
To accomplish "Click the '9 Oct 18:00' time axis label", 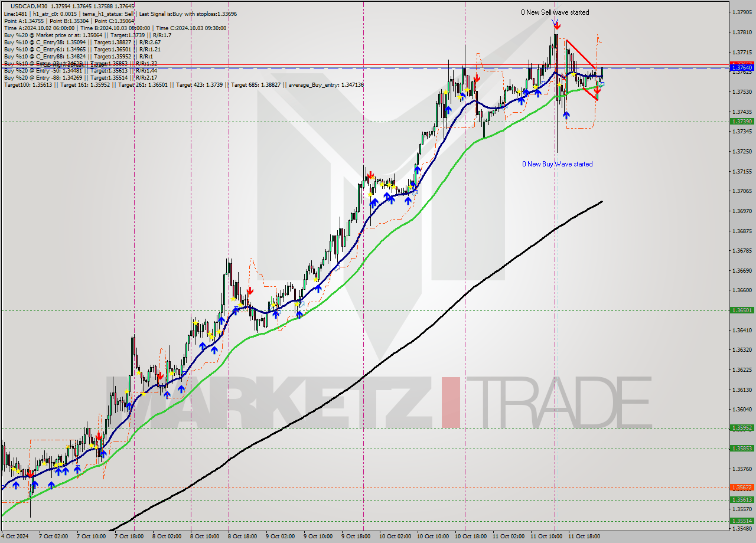I will (x=357, y=537).
